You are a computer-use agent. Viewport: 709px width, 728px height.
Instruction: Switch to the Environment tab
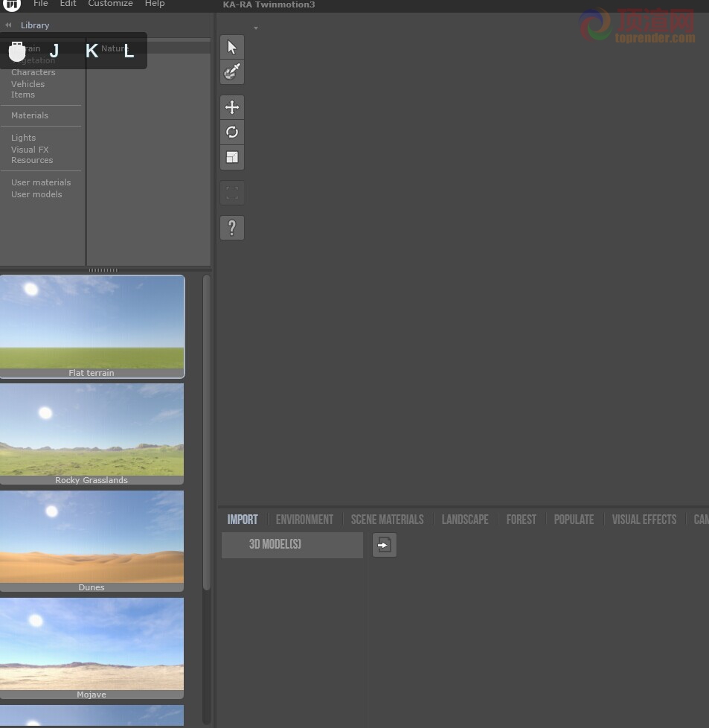(x=304, y=520)
